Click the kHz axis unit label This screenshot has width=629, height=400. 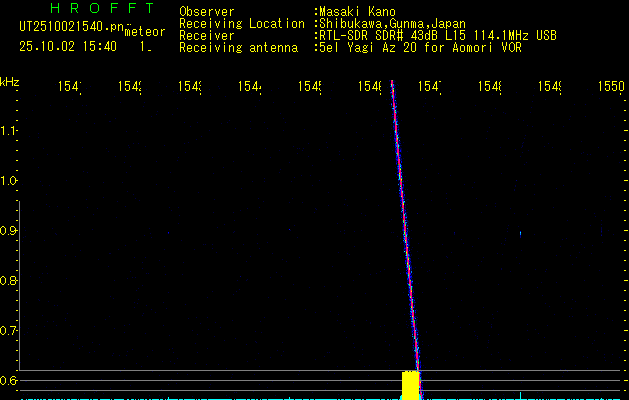point(9,81)
